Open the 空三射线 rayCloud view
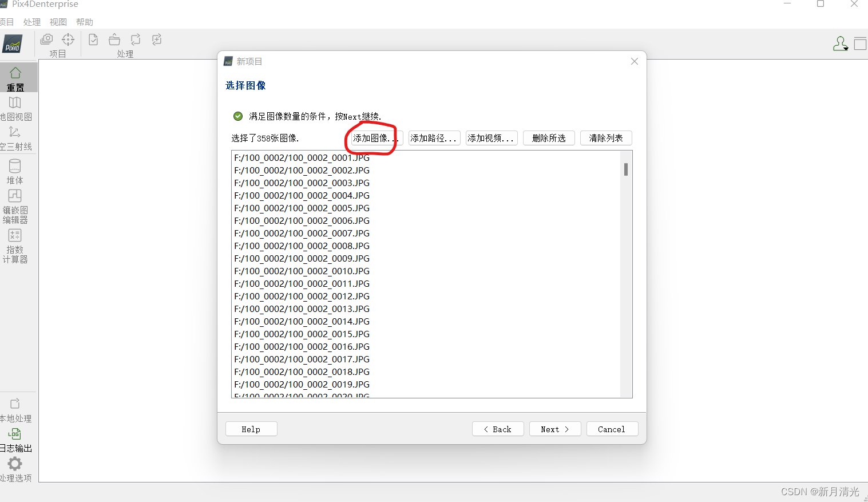Screen dimensions: 868x502 coord(15,139)
